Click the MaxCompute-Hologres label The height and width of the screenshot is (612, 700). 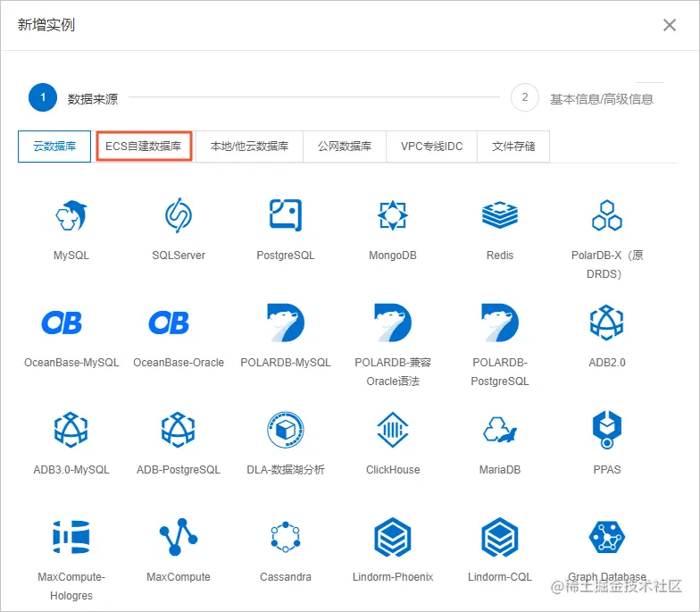71,586
